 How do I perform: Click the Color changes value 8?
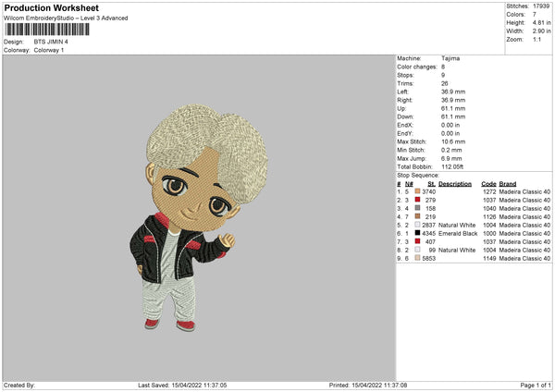pos(443,67)
